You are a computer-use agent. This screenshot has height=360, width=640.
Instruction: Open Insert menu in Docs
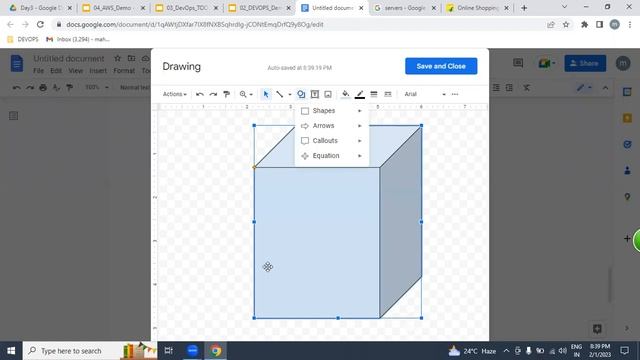(x=98, y=71)
